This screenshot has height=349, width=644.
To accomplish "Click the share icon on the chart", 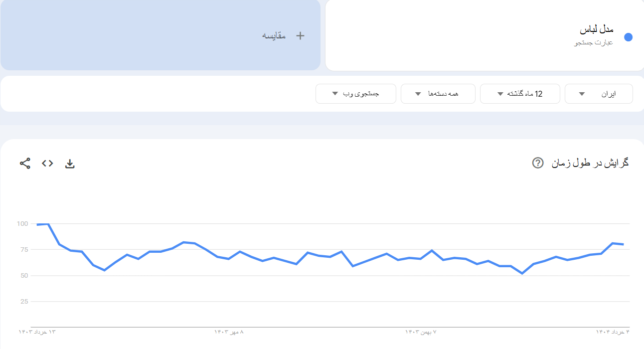I will tap(25, 163).
